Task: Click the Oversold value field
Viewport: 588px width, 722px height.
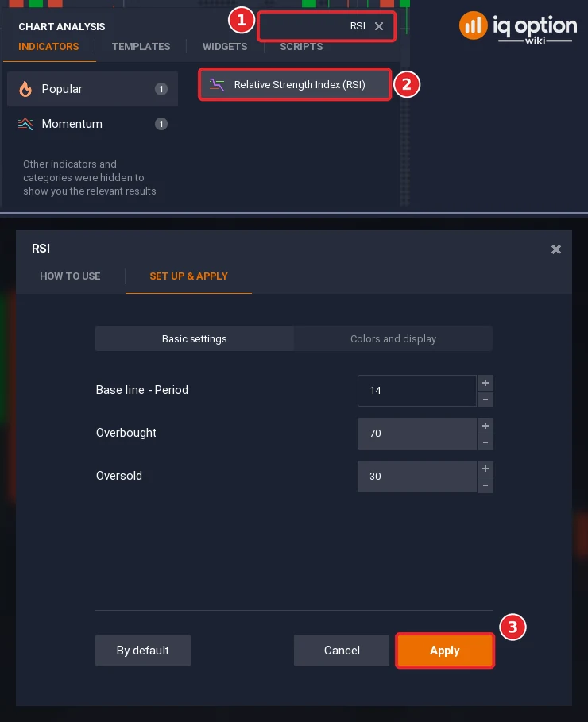Action: [417, 477]
